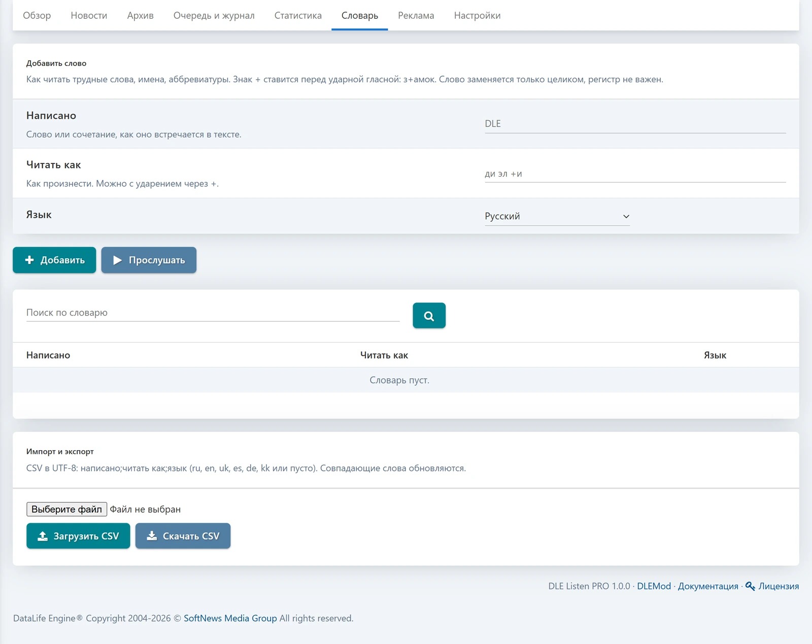Click the key icon beside Лицензия
The height and width of the screenshot is (644, 812).
(750, 586)
